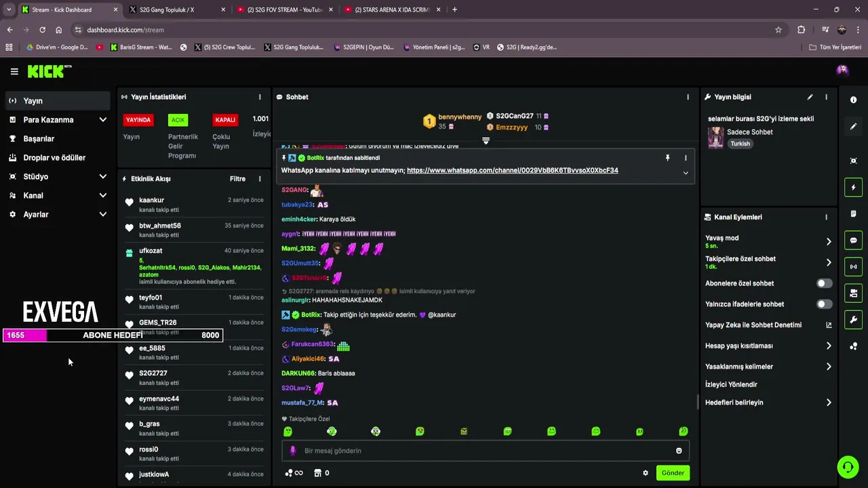Click the KICK logo

click(49, 71)
